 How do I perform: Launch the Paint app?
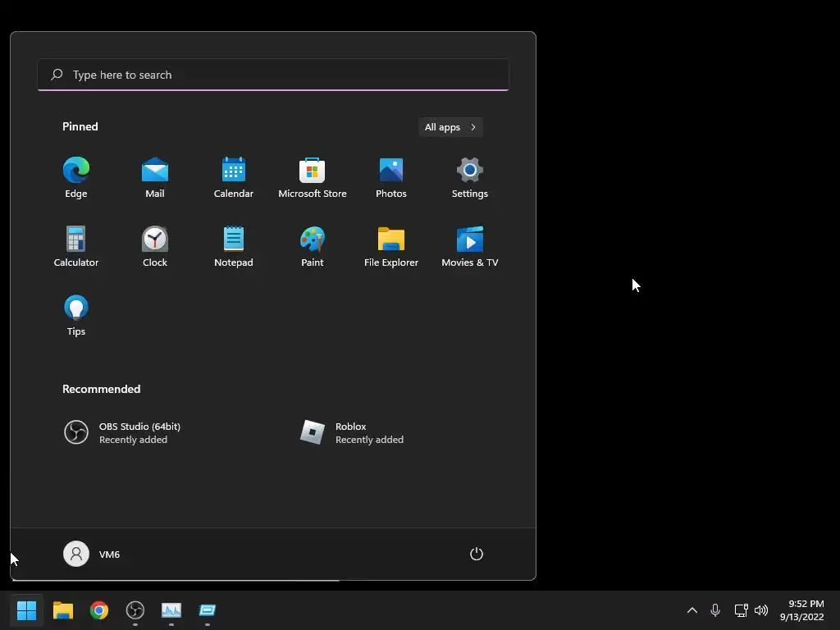tap(313, 246)
